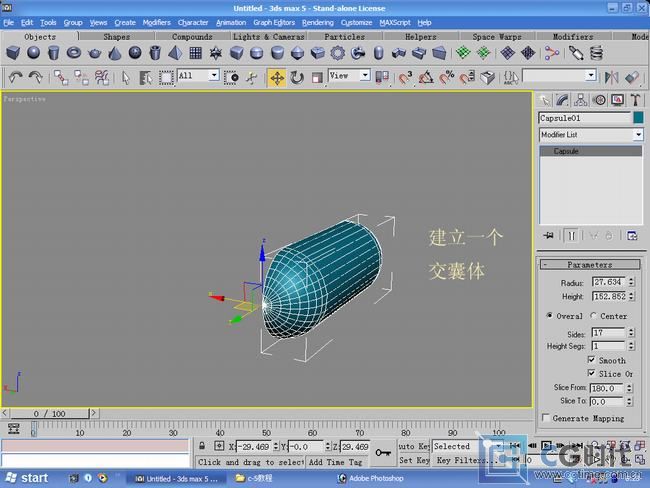Adjust Height spinner arrows
650x488 pixels.
631,296
